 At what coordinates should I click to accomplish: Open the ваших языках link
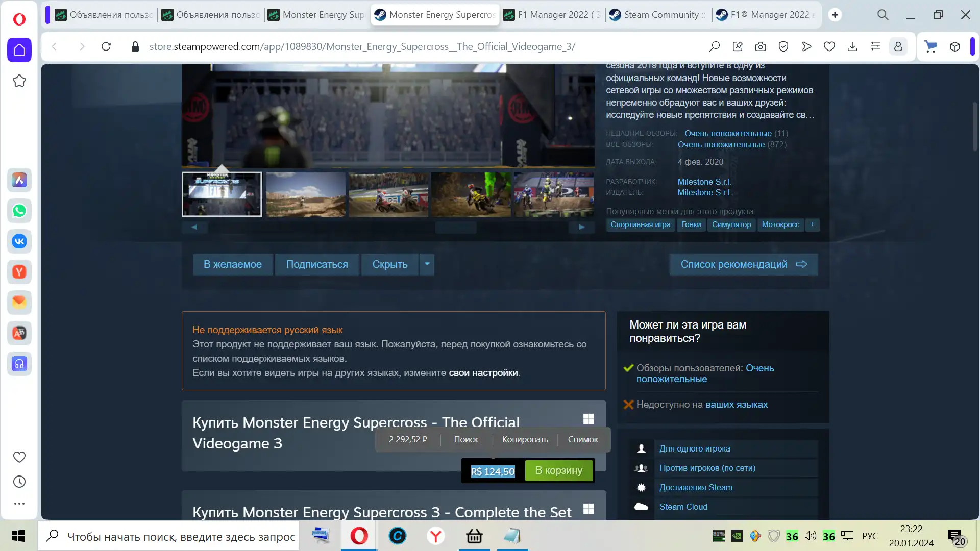pyautogui.click(x=737, y=405)
